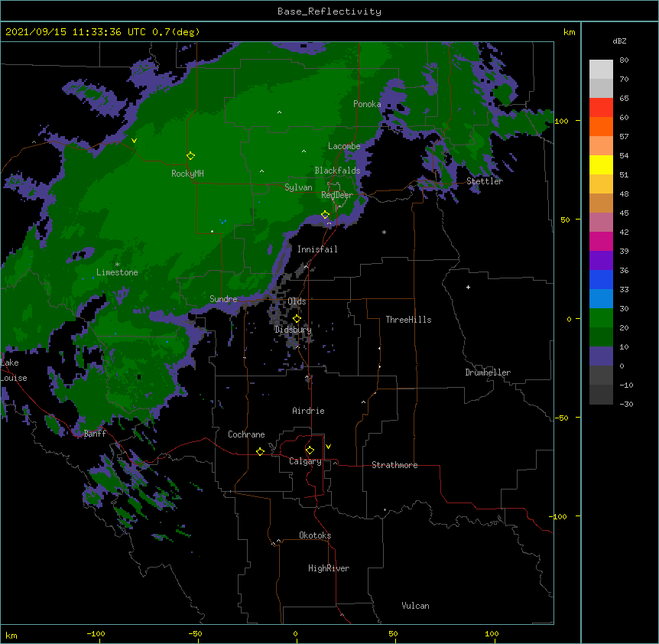Click the Sylvan label
Viewport: 659px width, 644px height.
(298, 187)
